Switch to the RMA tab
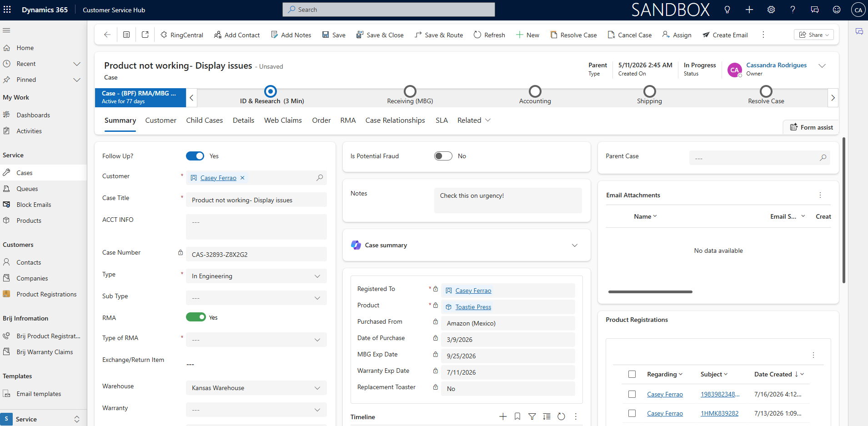This screenshot has height=426, width=868. 348,120
